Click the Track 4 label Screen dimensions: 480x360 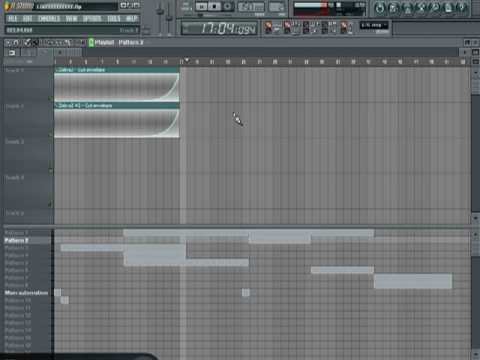pos(14,178)
